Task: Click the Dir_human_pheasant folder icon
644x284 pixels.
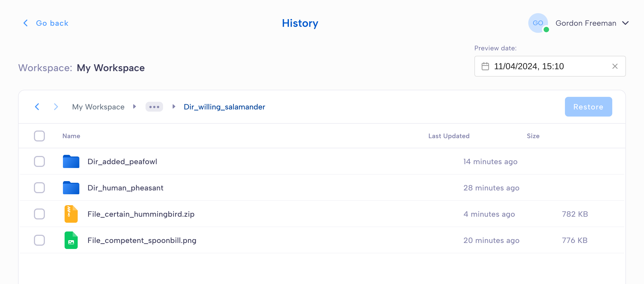Action: click(x=71, y=188)
